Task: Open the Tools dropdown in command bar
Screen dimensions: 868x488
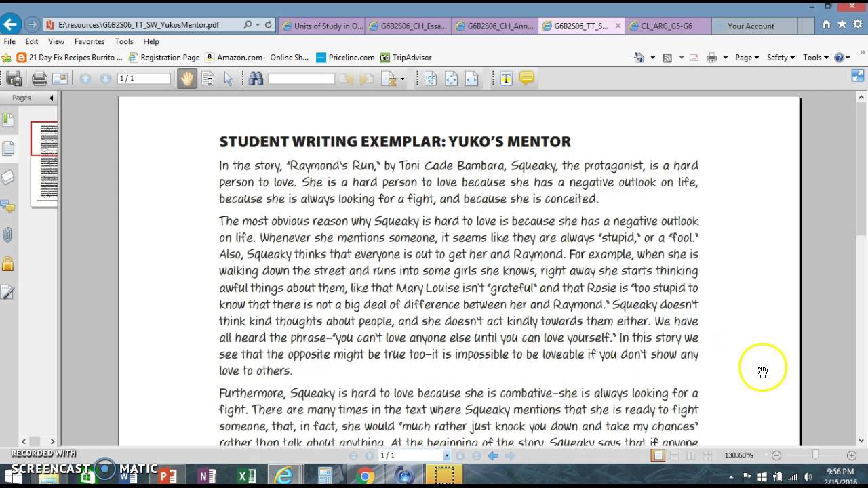Action: (815, 58)
